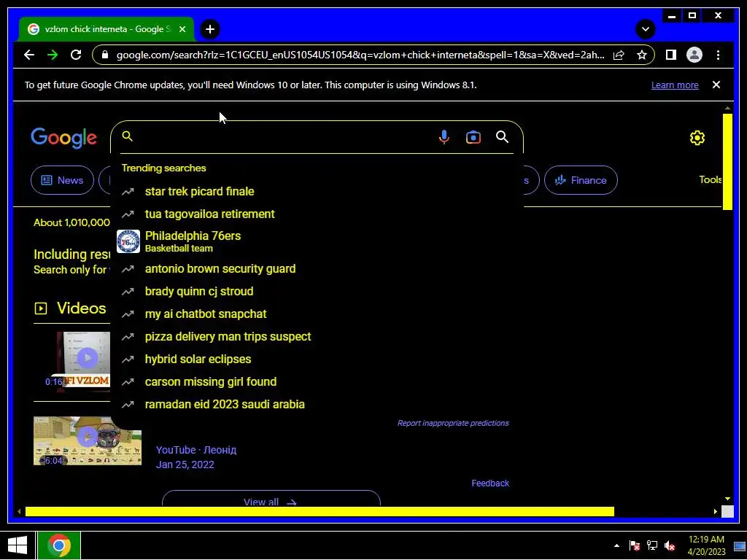Click the scroll down arrow
The height and width of the screenshot is (560, 747).
727,499
